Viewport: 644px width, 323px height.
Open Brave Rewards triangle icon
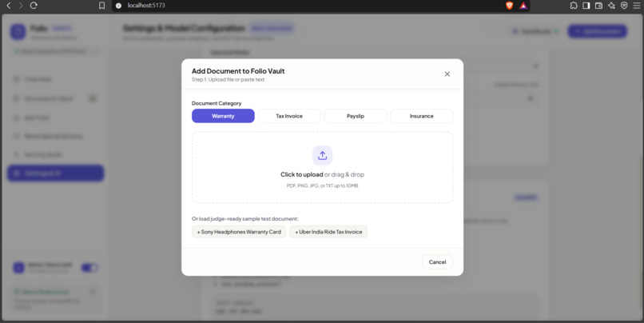pos(523,6)
